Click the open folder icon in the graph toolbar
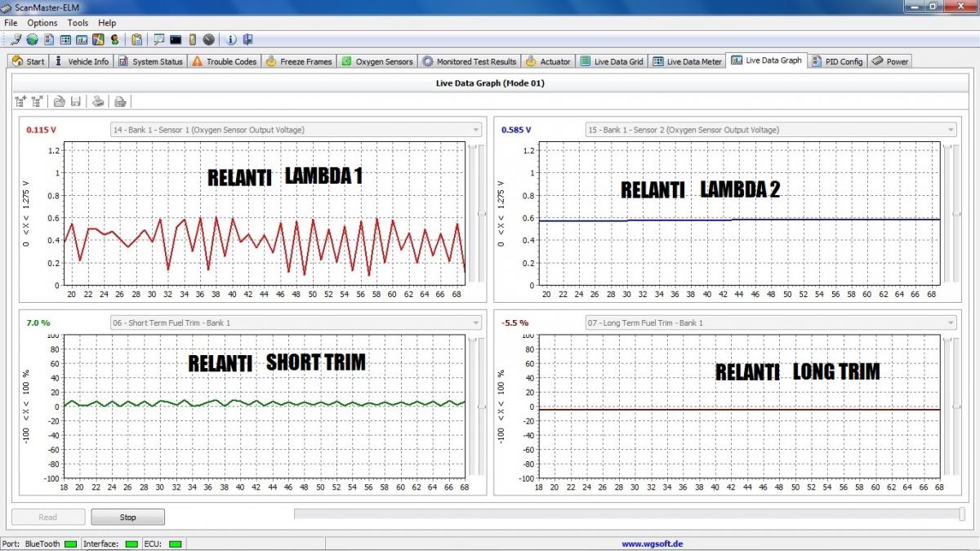The width and height of the screenshot is (980, 551). click(x=59, y=101)
